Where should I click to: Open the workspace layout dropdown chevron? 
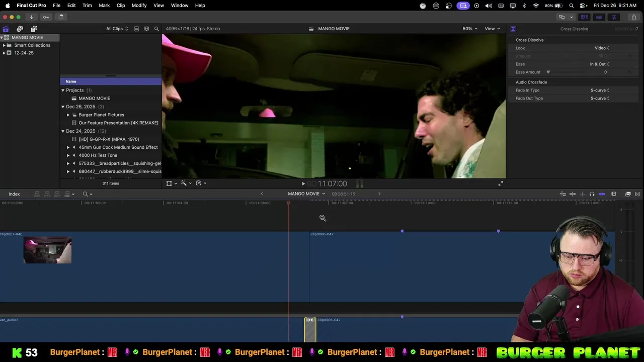571,17
